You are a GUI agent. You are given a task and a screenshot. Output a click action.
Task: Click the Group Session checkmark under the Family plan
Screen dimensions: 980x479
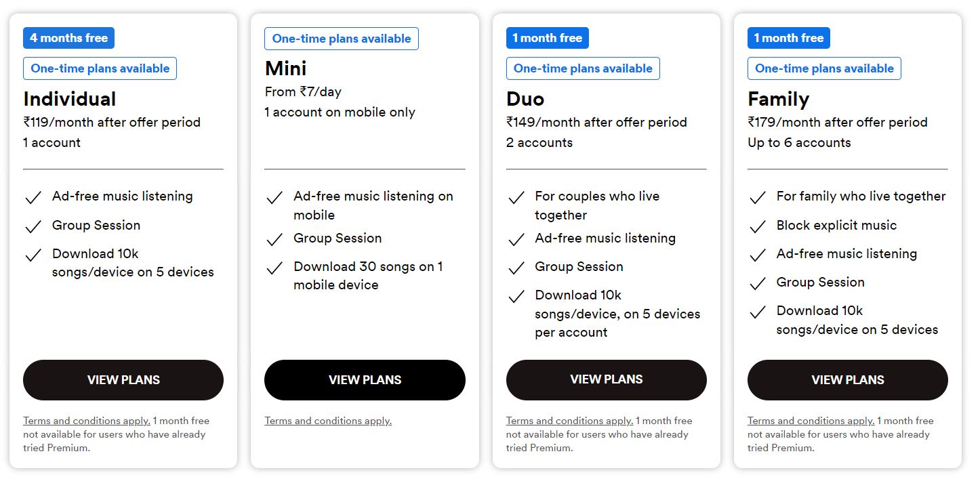click(757, 283)
